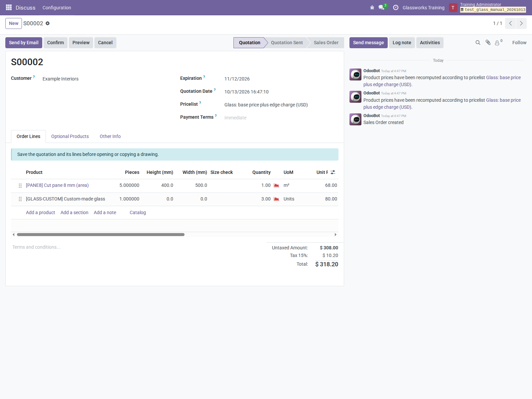Click the Preview button
Image resolution: width=532 pixels, height=399 pixels.
81,43
